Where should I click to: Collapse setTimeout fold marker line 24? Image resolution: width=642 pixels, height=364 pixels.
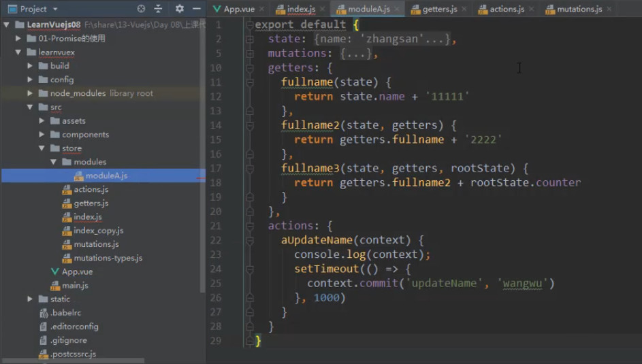250,269
